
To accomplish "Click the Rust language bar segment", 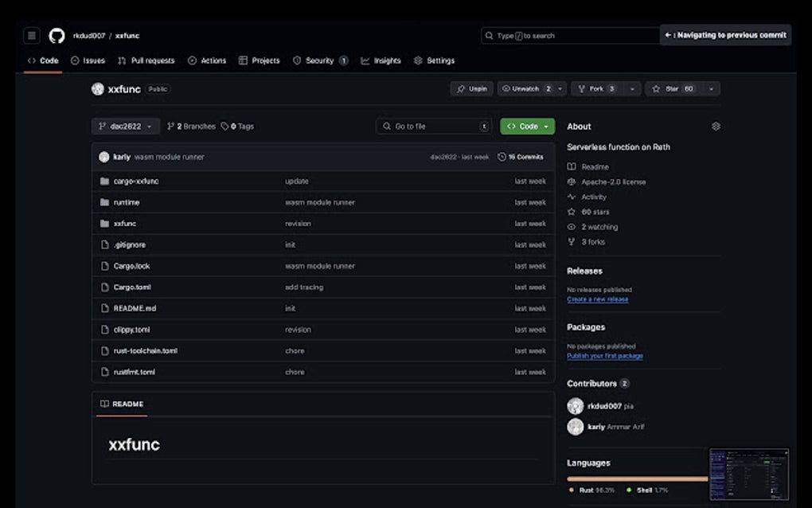I will 637,478.
